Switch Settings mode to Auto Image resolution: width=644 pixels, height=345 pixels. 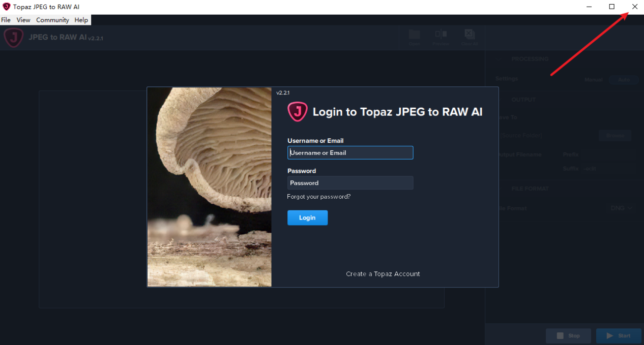pos(624,80)
